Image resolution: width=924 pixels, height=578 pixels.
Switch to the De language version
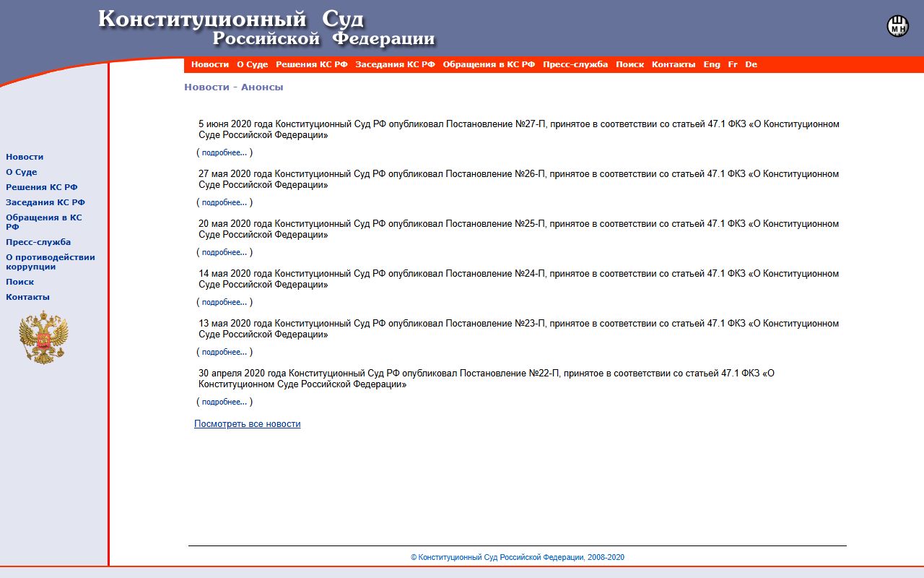pos(751,64)
